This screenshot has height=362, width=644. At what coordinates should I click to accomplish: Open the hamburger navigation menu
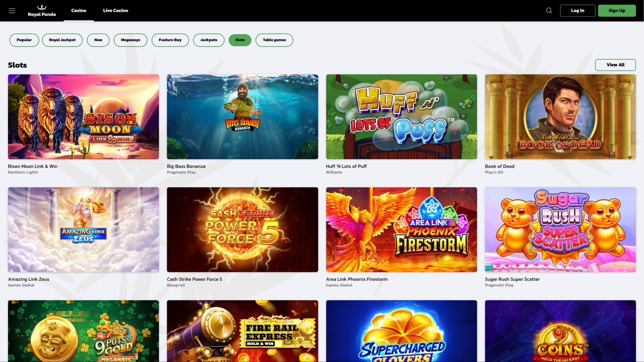pos(12,10)
